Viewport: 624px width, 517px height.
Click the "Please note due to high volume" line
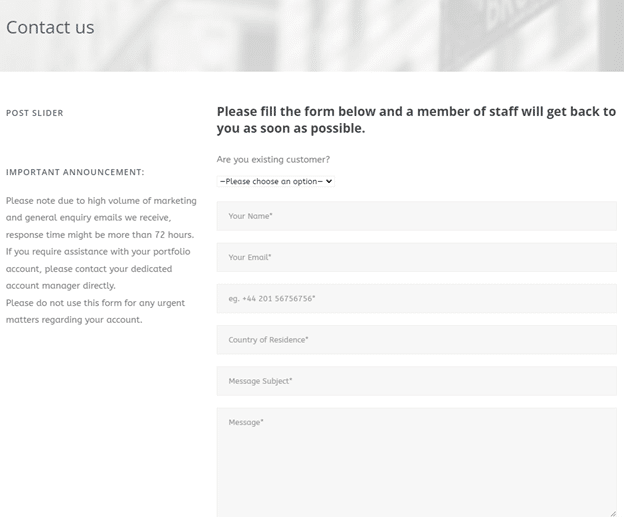(x=101, y=201)
